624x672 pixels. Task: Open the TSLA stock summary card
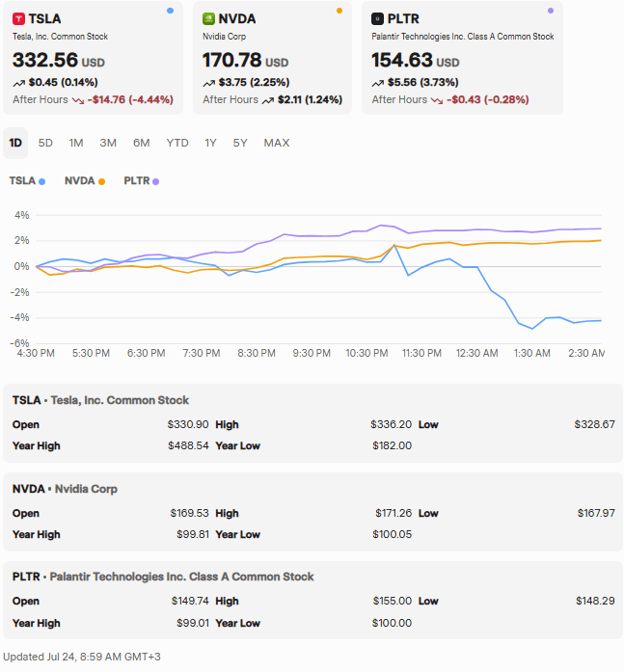click(x=92, y=58)
